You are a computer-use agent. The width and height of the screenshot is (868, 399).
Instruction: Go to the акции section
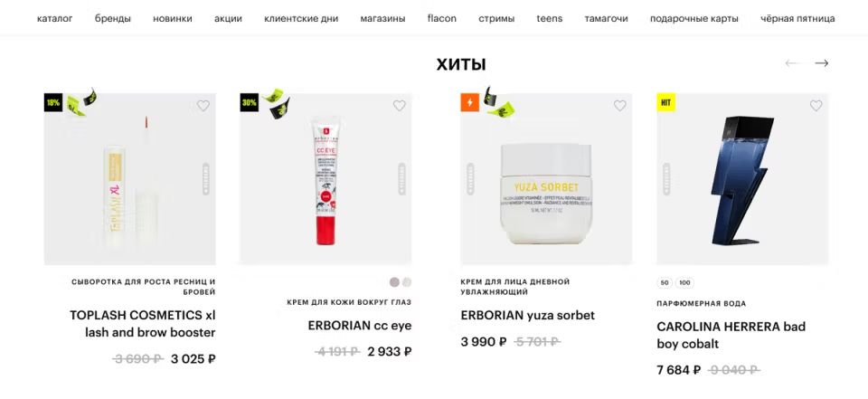(x=228, y=18)
